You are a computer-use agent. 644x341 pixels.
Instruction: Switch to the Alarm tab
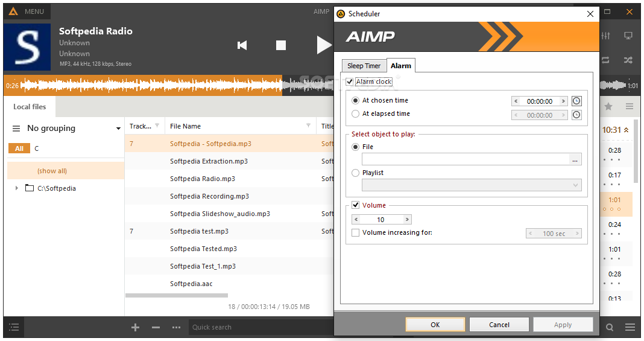click(401, 66)
